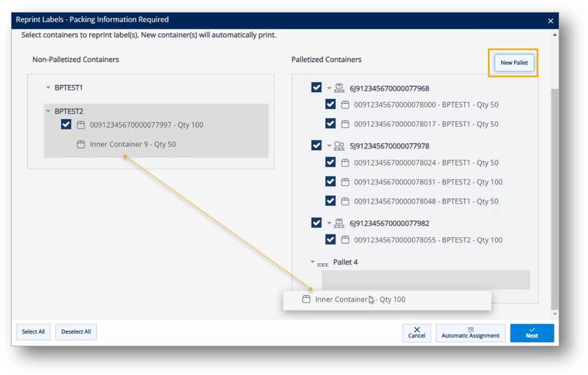This screenshot has width=588, height=375.
Task: Collapse the BPTEST1 tree node
Action: click(48, 88)
